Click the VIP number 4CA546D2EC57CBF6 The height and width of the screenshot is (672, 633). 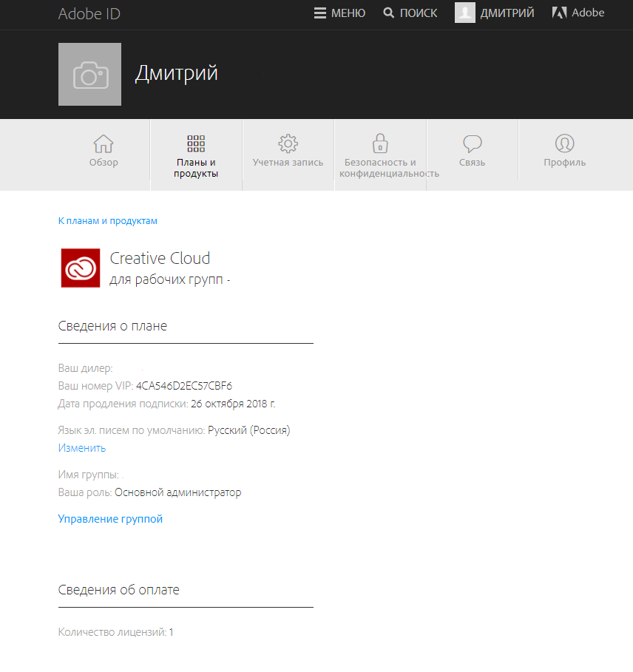click(x=184, y=386)
